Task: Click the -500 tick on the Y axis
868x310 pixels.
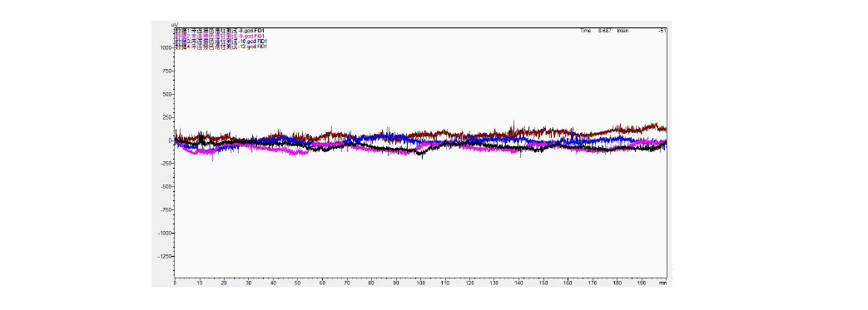Action: [x=166, y=187]
